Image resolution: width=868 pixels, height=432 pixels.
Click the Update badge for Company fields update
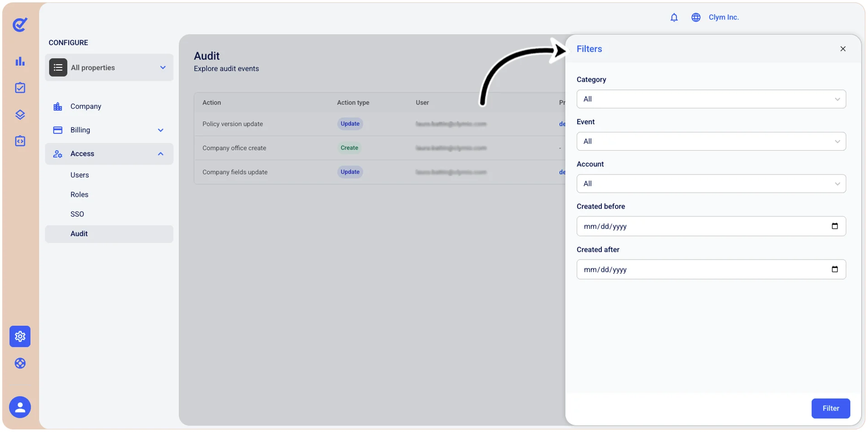(350, 172)
